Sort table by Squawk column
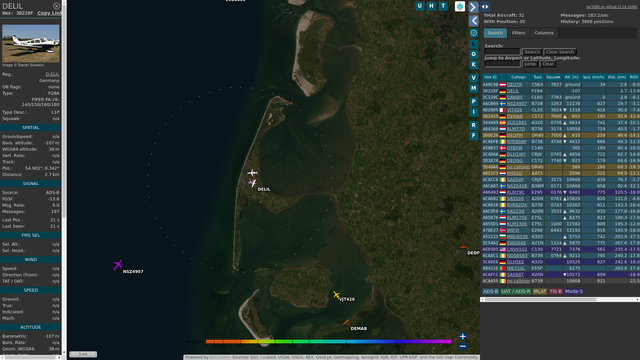Image resolution: width=640 pixels, height=360 pixels. [x=553, y=77]
